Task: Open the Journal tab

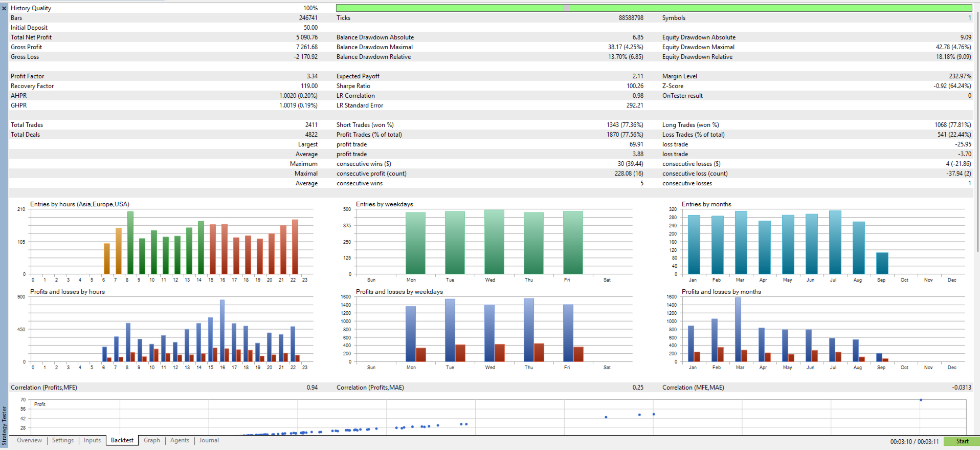Action: coord(209,440)
